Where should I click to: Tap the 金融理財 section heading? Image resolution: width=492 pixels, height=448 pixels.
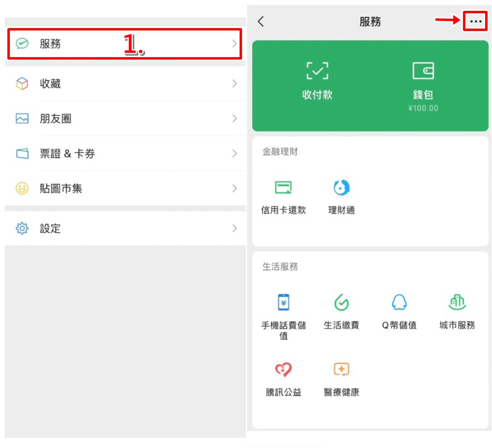click(280, 152)
